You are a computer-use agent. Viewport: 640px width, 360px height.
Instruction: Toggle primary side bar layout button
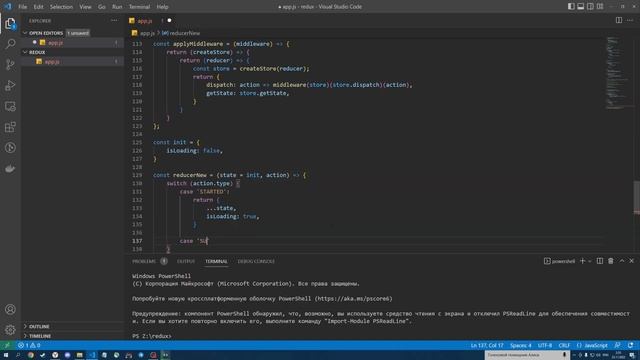tap(571, 7)
